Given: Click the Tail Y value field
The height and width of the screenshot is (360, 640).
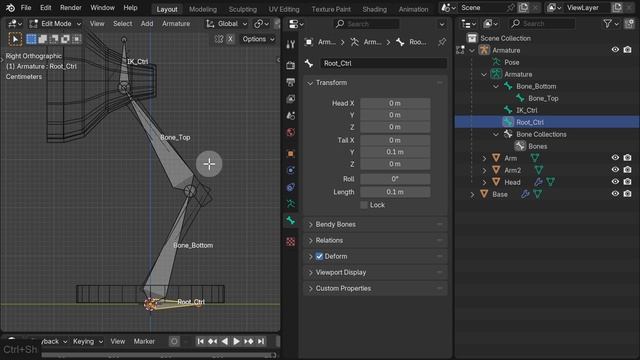Looking at the screenshot, I should pyautogui.click(x=395, y=152).
